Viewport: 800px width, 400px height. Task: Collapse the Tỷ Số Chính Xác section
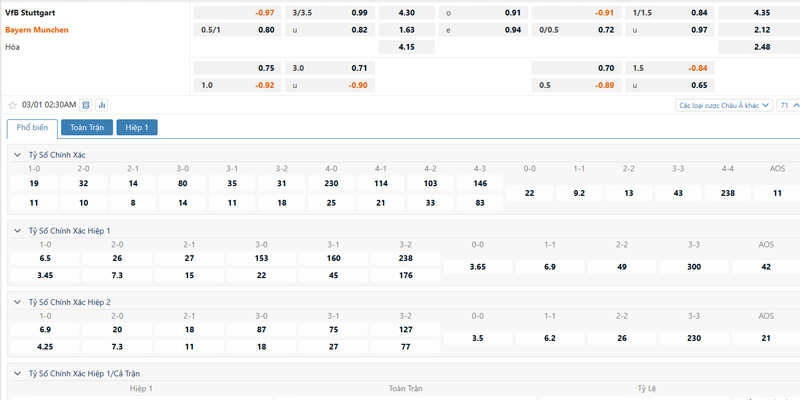tap(17, 155)
